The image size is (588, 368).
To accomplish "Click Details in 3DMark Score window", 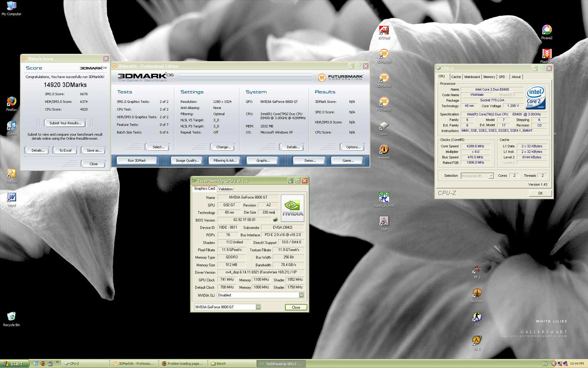I will [x=37, y=150].
